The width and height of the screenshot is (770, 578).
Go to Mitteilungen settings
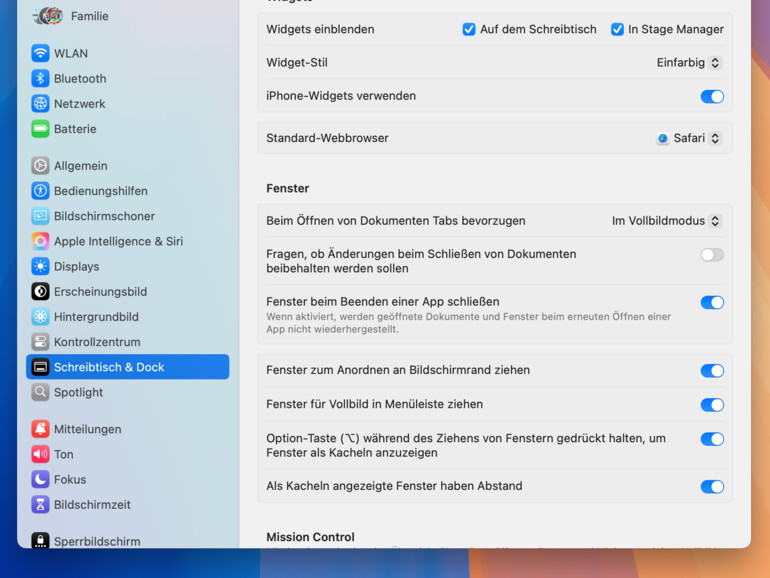click(128, 429)
